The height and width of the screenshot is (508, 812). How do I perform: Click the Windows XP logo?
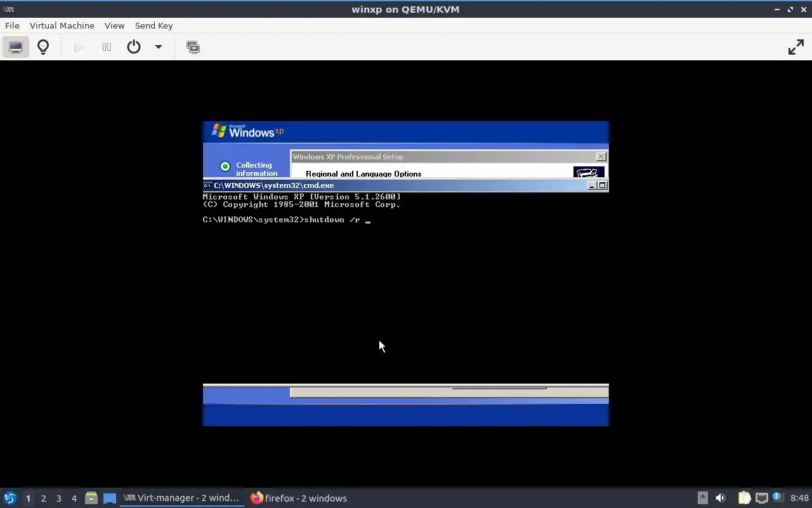(247, 131)
